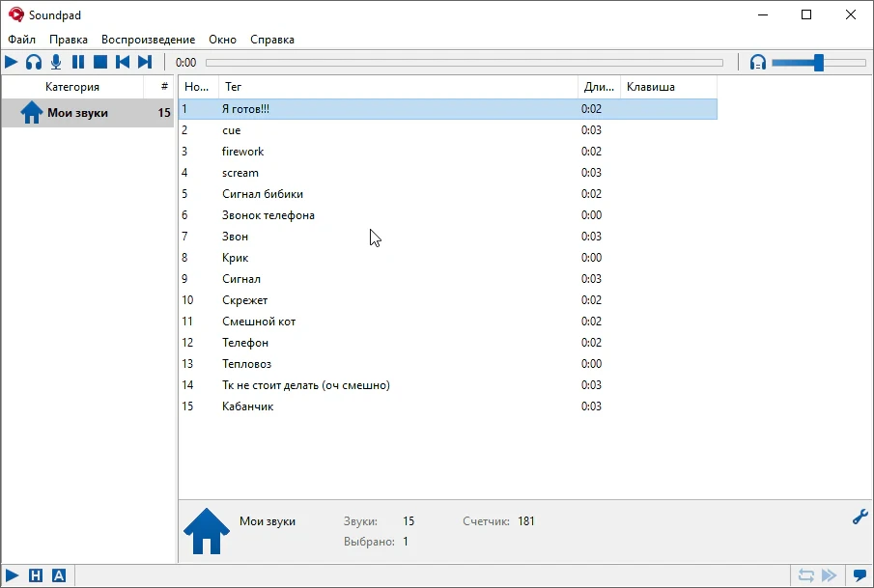Image resolution: width=874 pixels, height=588 pixels.
Task: Open the Файл menu
Action: [x=22, y=40]
